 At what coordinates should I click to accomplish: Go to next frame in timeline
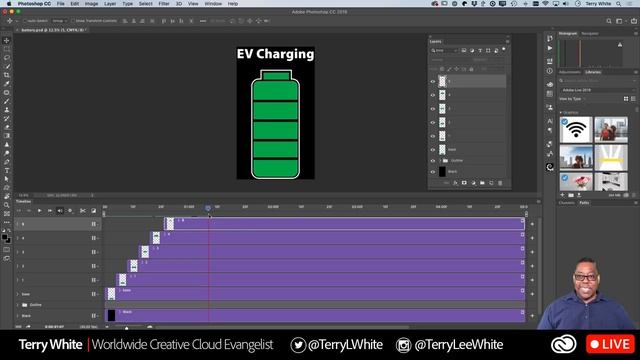pyautogui.click(x=50, y=211)
